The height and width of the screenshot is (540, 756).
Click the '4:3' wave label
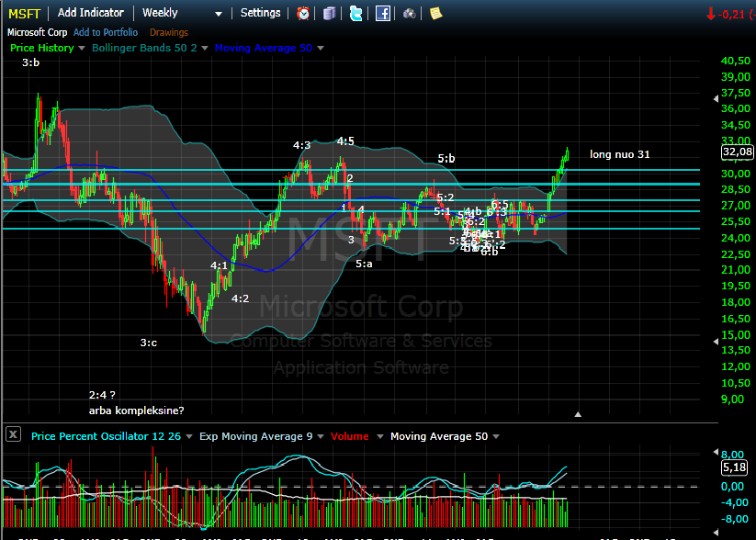coord(302,145)
